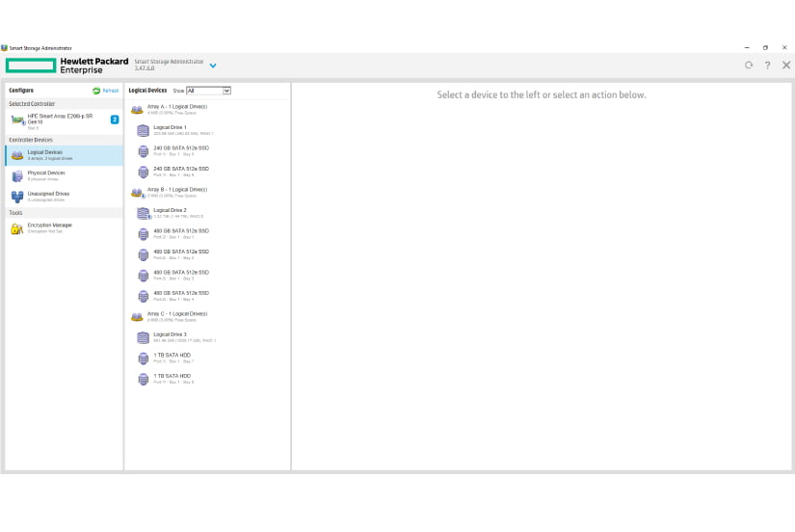
Task: Open the controller notification badge
Action: (x=115, y=120)
